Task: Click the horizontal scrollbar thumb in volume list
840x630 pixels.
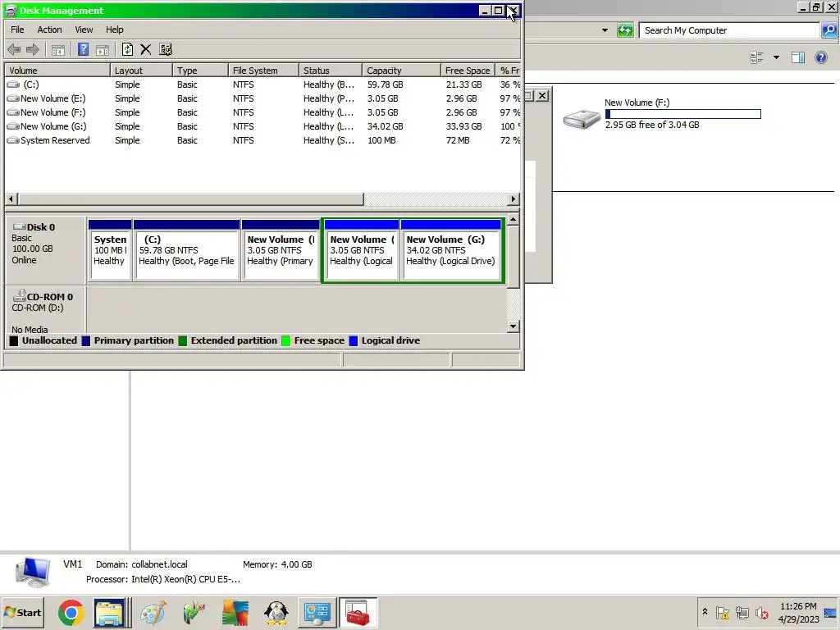Action: (x=190, y=199)
